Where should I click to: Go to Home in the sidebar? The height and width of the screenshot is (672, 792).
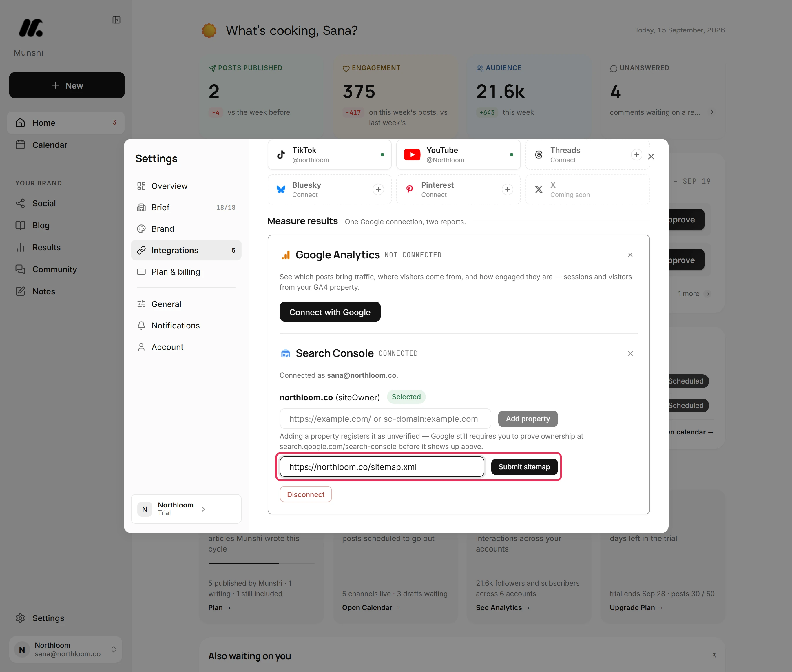pos(65,123)
